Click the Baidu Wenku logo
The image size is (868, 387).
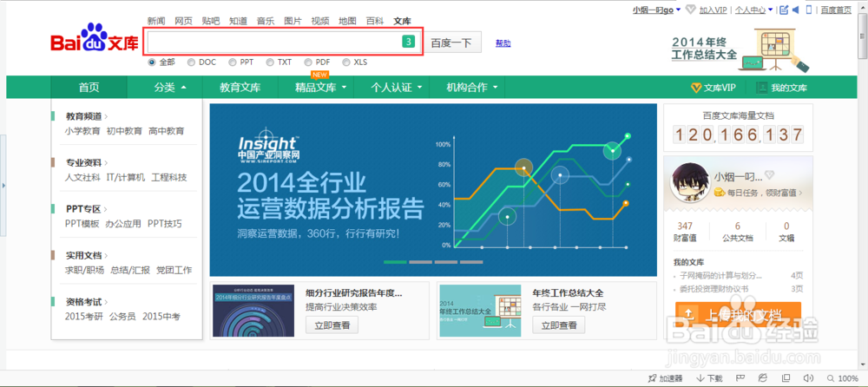(94, 38)
